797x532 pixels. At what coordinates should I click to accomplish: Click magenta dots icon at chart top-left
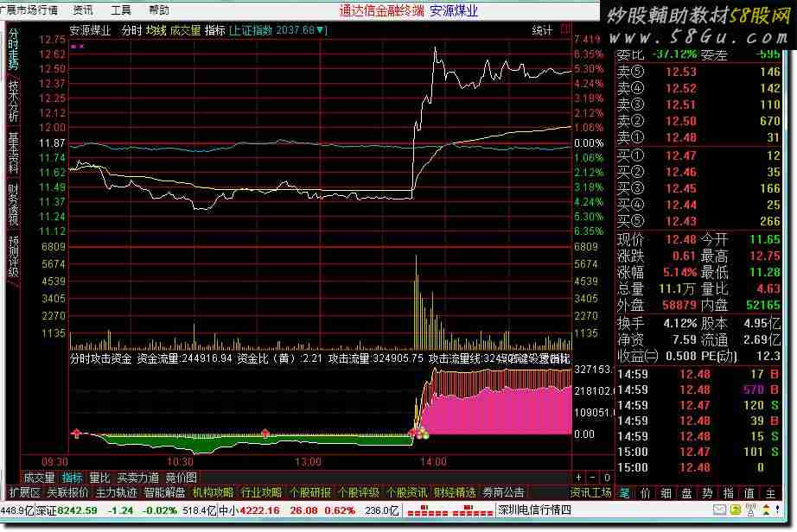click(78, 46)
